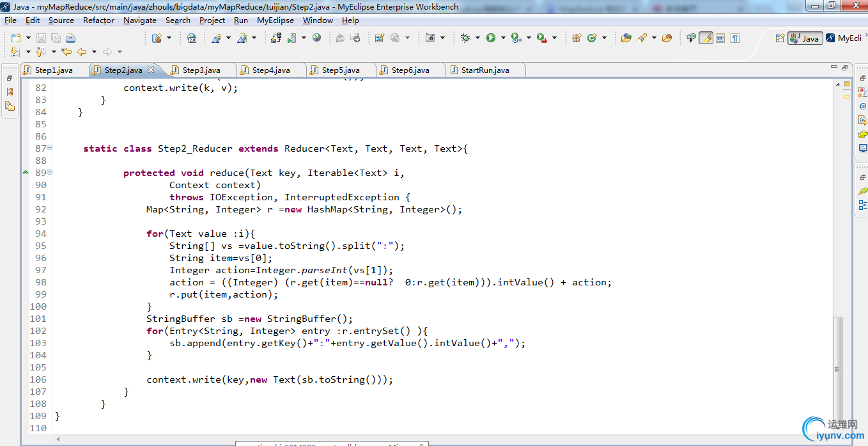Open the MyEclipse menu

click(x=275, y=20)
